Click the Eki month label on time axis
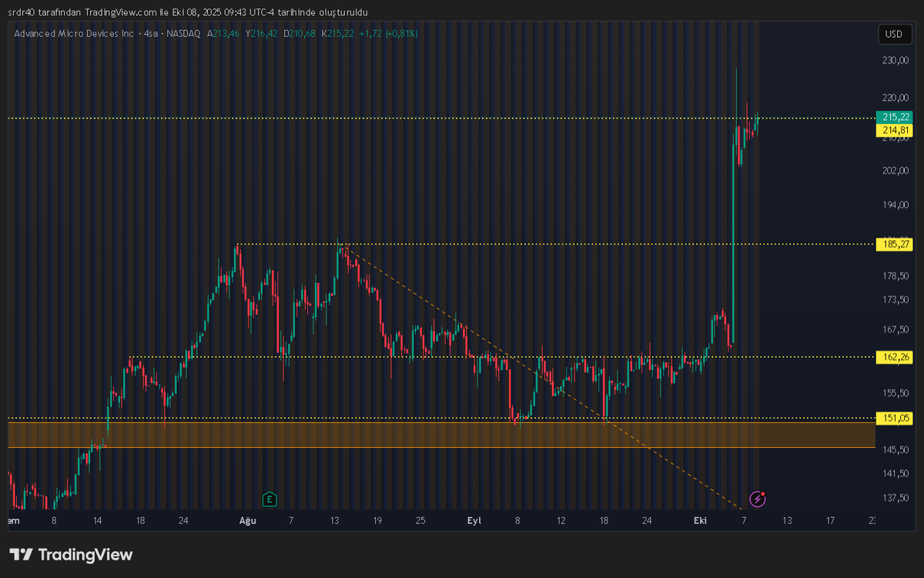Viewport: 924px width, 578px height. click(x=700, y=521)
